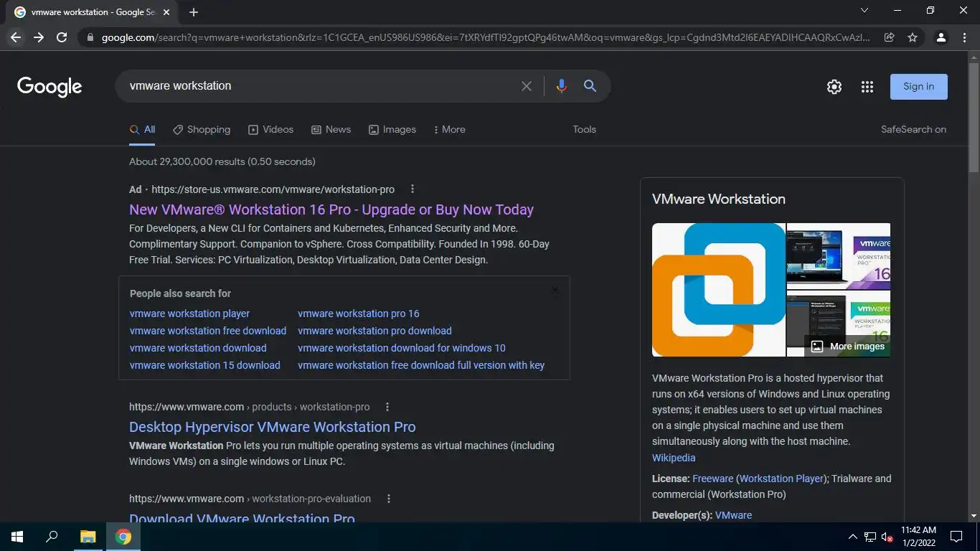Open the network tray icon
The height and width of the screenshot is (551, 980).
tap(870, 537)
